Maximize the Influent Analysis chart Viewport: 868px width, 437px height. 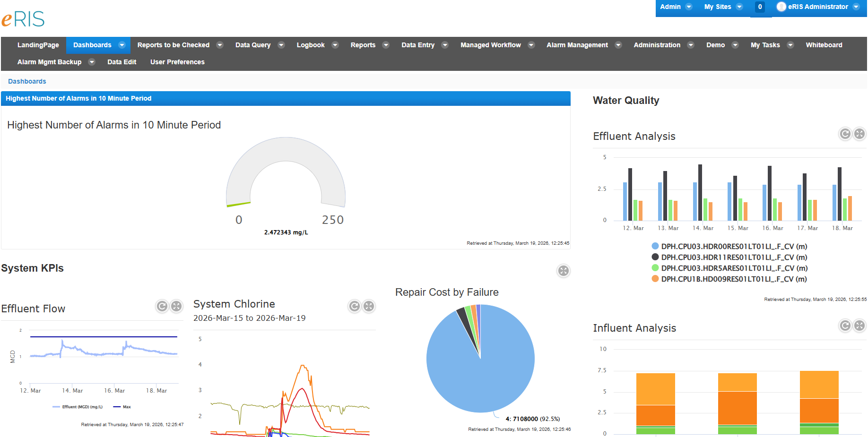859,326
